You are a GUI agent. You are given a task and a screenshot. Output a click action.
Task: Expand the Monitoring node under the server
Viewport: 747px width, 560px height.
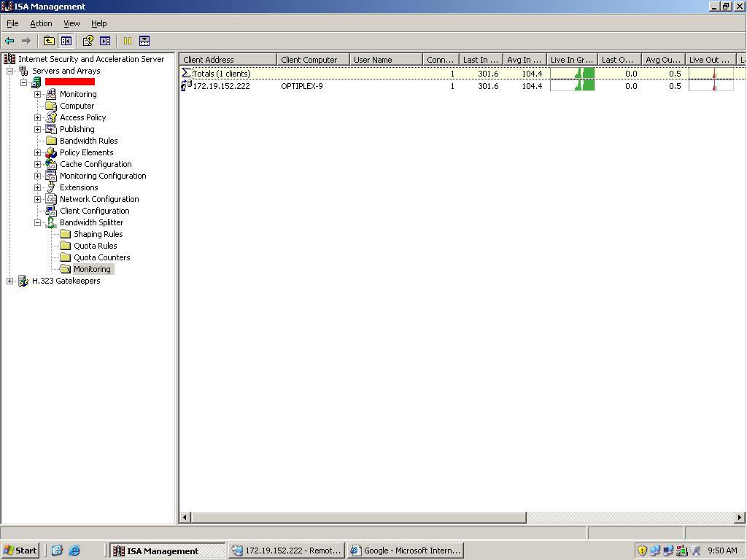point(37,94)
